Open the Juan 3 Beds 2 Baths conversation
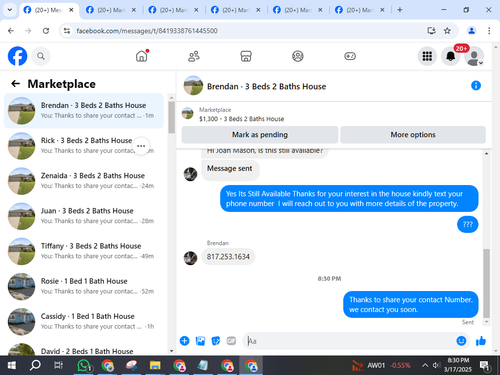Image resolution: width=500 pixels, height=375 pixels. click(x=84, y=216)
